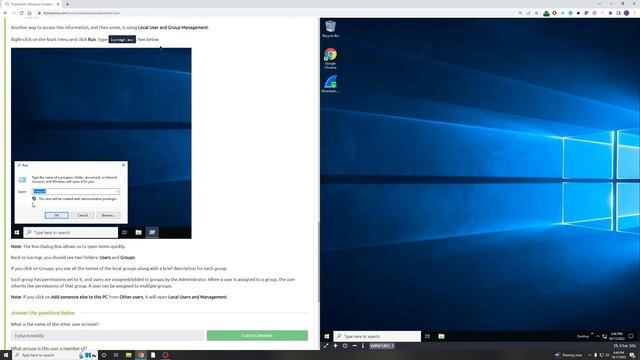Open Task View on the remote taskbar
The image size is (640, 360).
tap(427, 336)
